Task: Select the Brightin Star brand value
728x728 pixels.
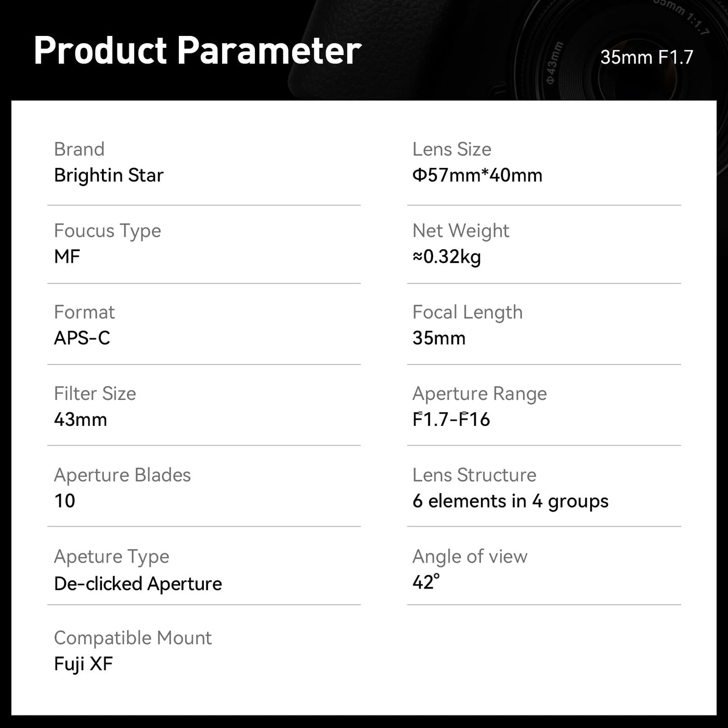Action: coord(109,175)
